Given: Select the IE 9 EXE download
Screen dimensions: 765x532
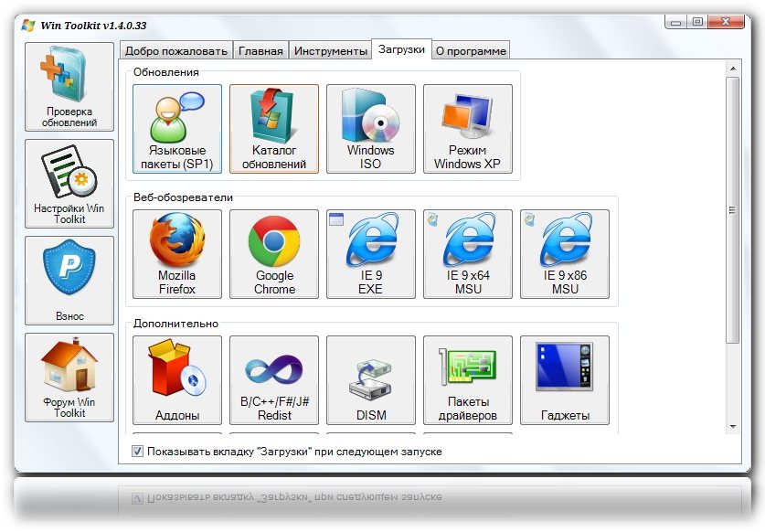Looking at the screenshot, I should (370, 253).
